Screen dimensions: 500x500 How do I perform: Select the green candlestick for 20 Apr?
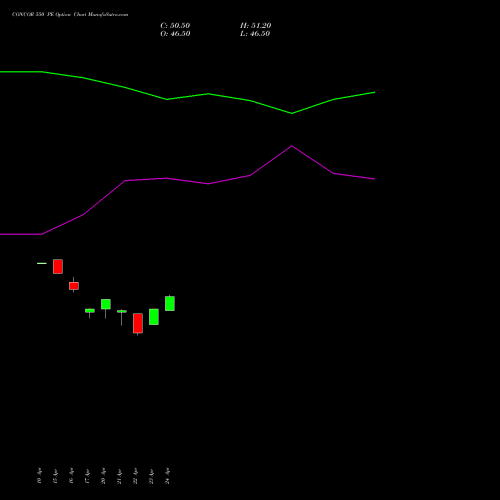click(x=106, y=304)
